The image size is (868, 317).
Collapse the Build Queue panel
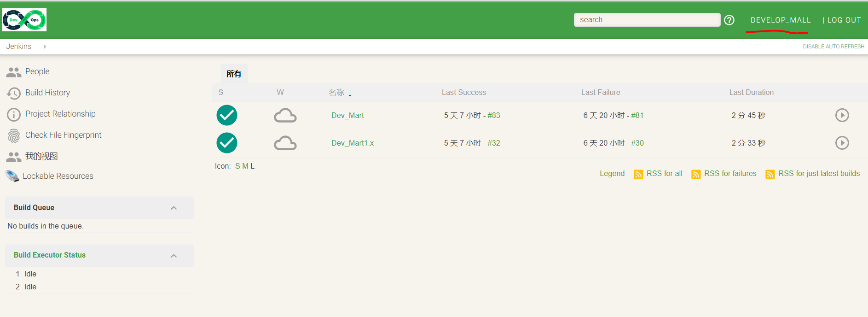tap(174, 208)
